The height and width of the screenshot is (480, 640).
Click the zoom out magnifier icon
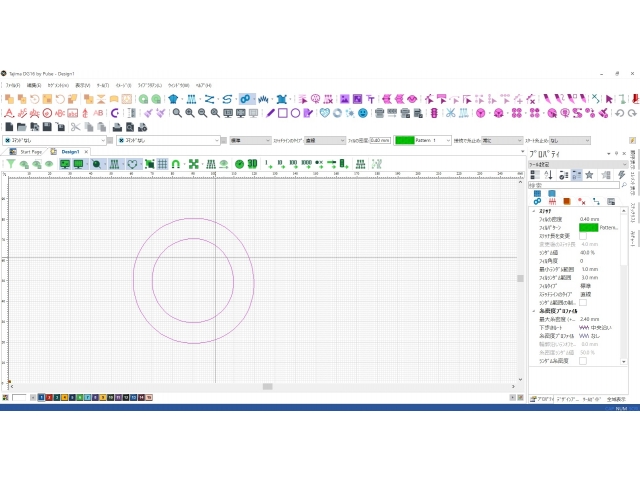[x=202, y=113]
